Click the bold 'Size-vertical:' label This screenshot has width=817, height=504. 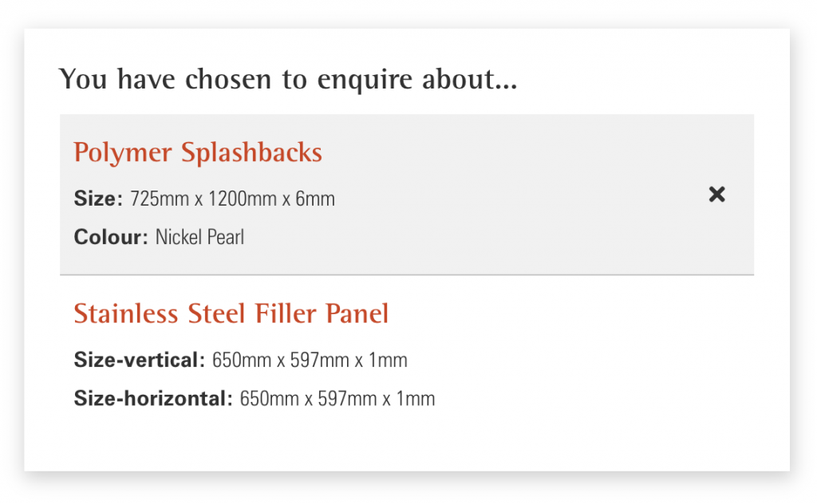click(140, 360)
